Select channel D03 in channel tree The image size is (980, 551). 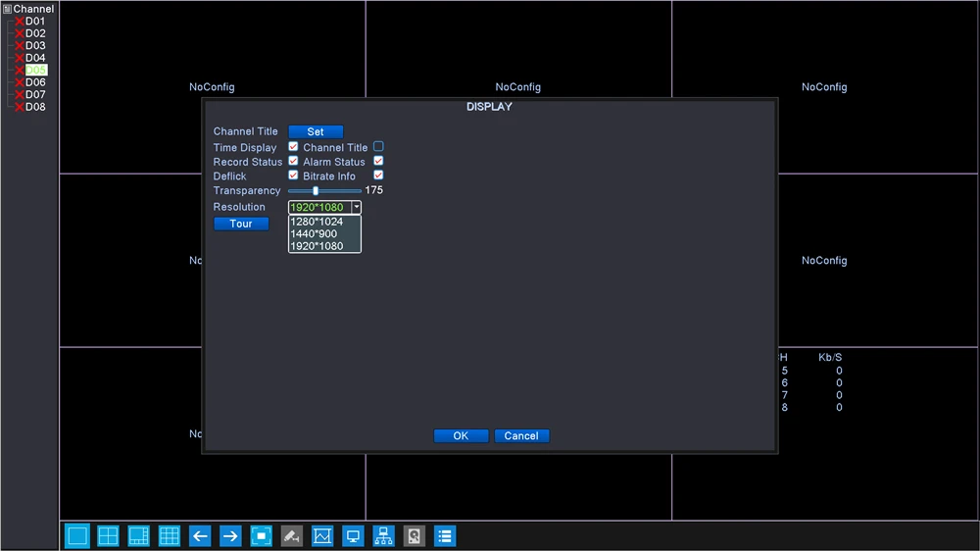[x=35, y=46]
